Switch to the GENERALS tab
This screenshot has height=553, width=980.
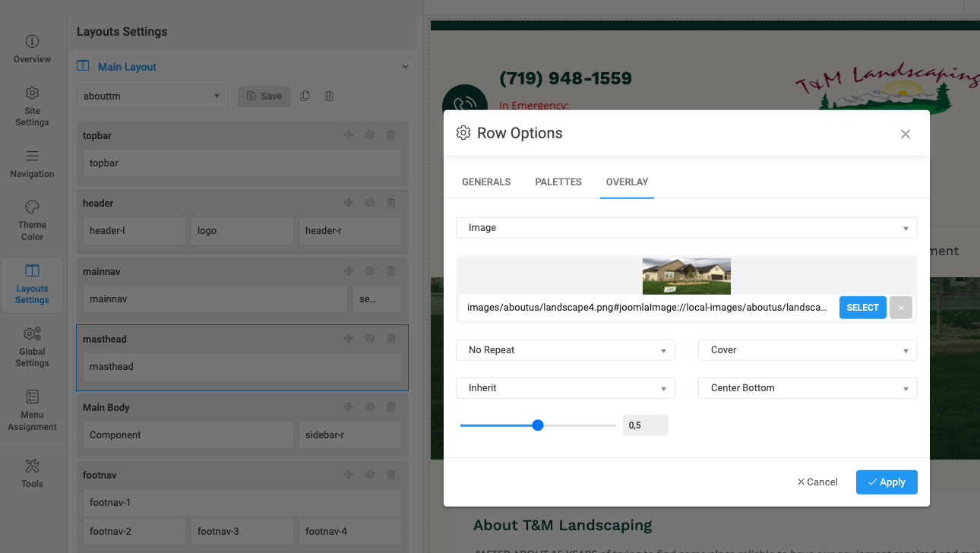pos(486,182)
